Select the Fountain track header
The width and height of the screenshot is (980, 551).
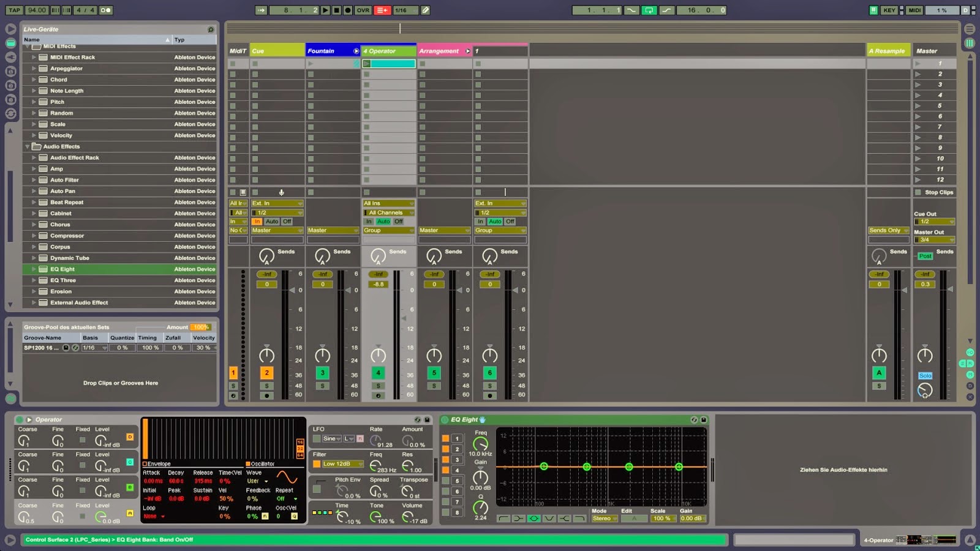[x=333, y=51]
